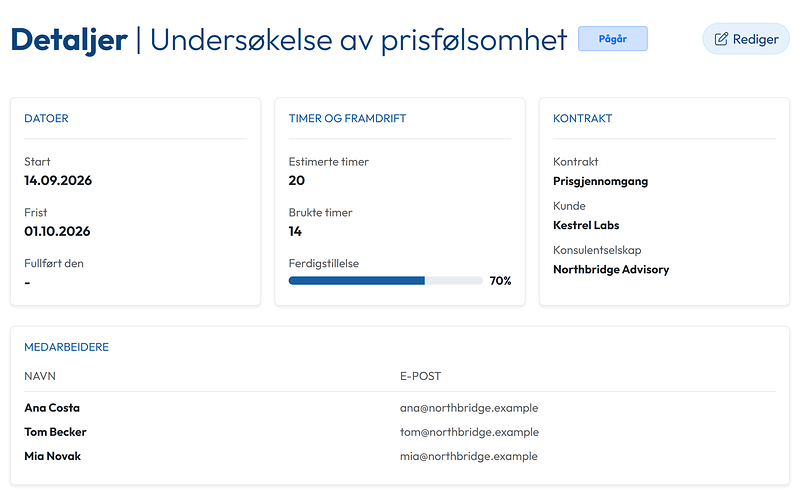The height and width of the screenshot is (500, 800).
Task: Click the mia@northbridge.example email
Action: point(469,456)
